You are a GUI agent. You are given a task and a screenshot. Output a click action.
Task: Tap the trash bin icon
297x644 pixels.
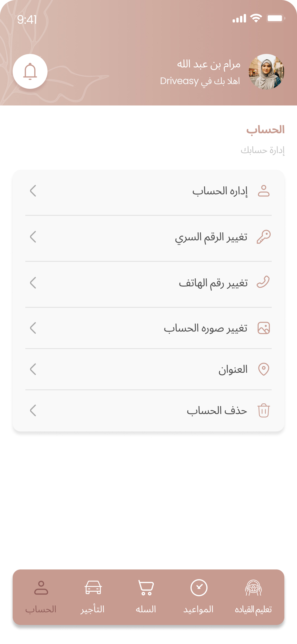tap(263, 410)
